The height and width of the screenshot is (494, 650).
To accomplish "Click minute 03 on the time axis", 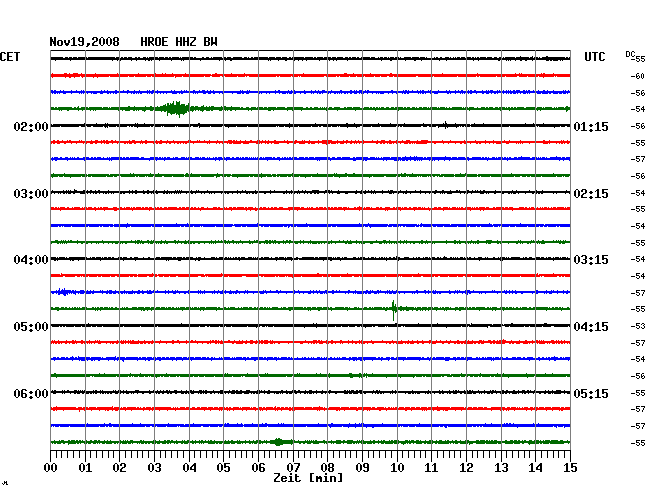I will [x=154, y=467].
